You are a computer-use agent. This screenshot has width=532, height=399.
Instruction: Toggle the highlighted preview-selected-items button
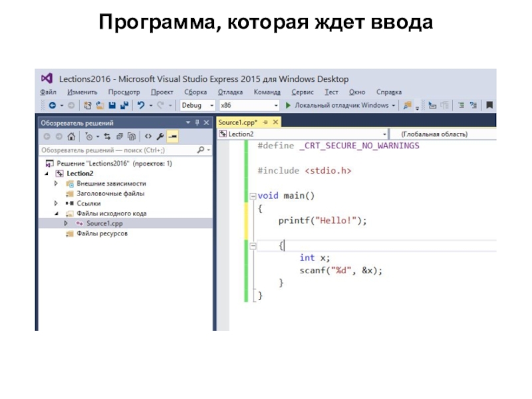click(x=173, y=136)
